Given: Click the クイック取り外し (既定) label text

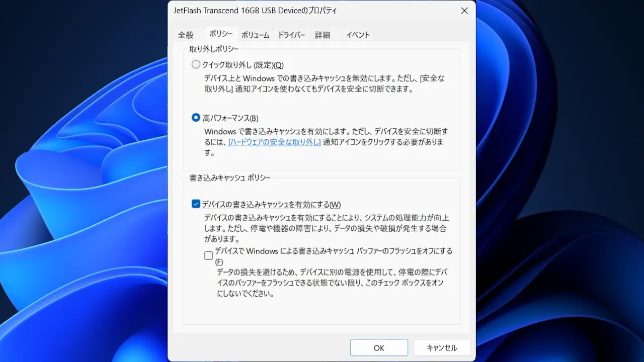Looking at the screenshot, I should click(243, 65).
